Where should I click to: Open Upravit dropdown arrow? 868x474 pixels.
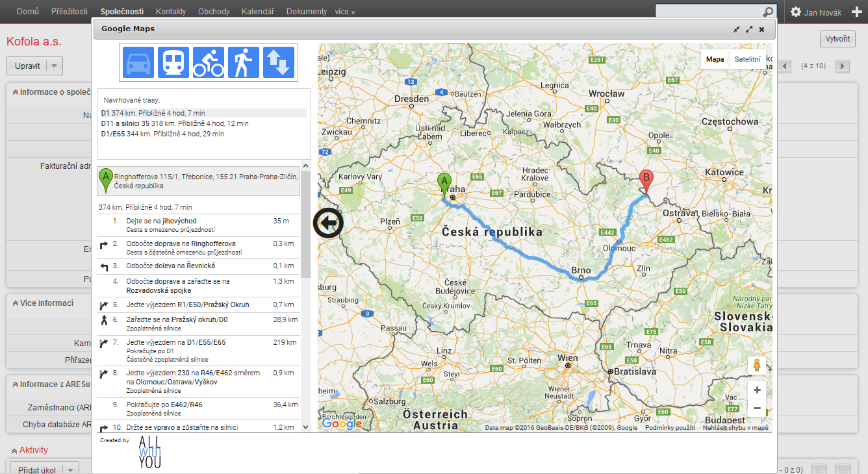click(x=54, y=66)
